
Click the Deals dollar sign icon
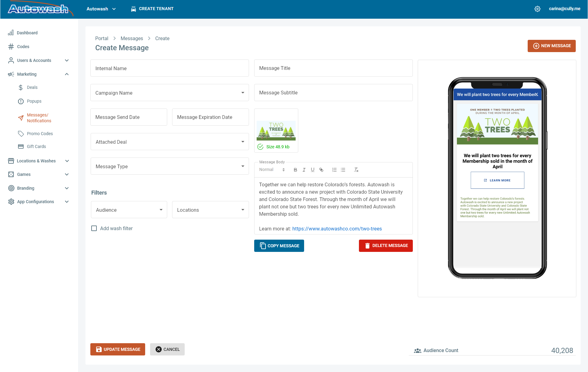click(21, 88)
